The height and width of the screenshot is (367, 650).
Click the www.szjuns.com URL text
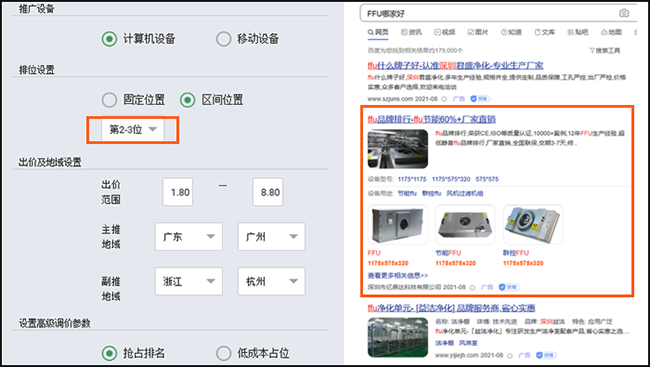(x=390, y=99)
